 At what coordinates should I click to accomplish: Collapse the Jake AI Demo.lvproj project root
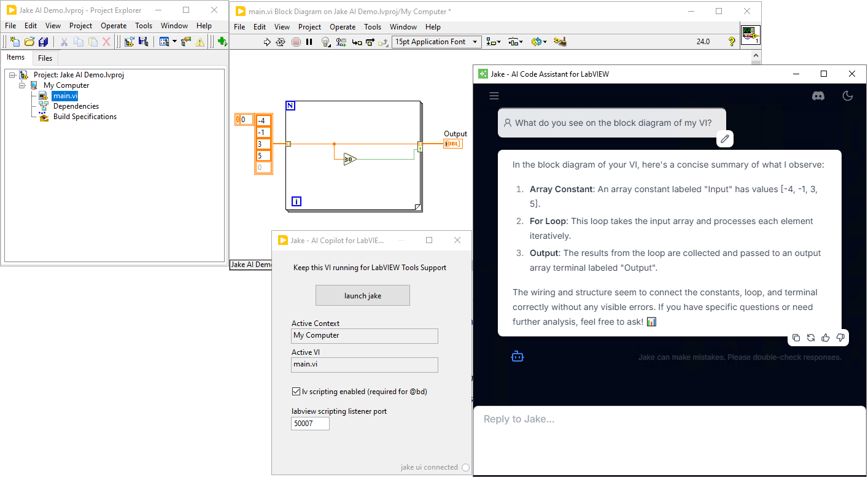click(11, 74)
